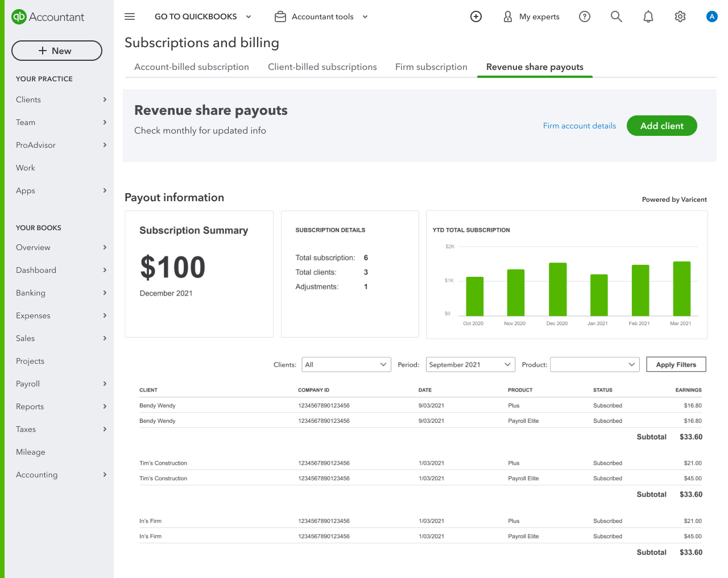The width and height of the screenshot is (728, 578).
Task: Expand the Expenses sidebar submenu
Action: point(105,315)
